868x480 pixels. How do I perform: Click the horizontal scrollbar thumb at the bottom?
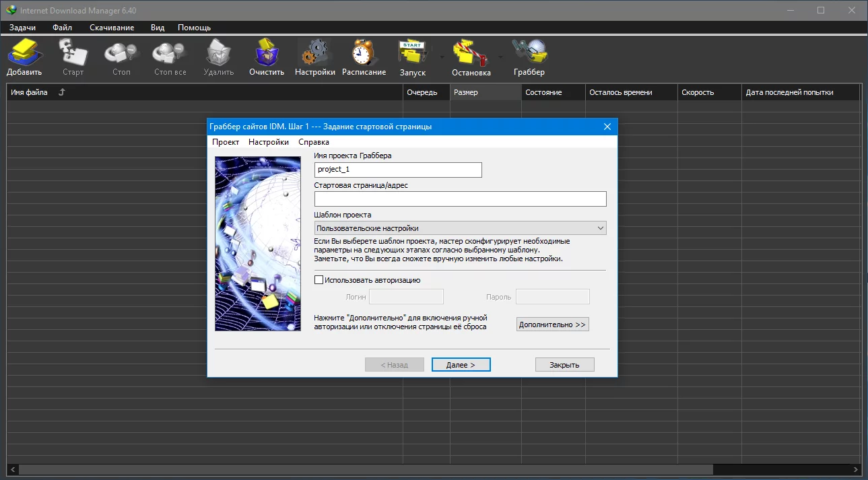click(x=365, y=469)
